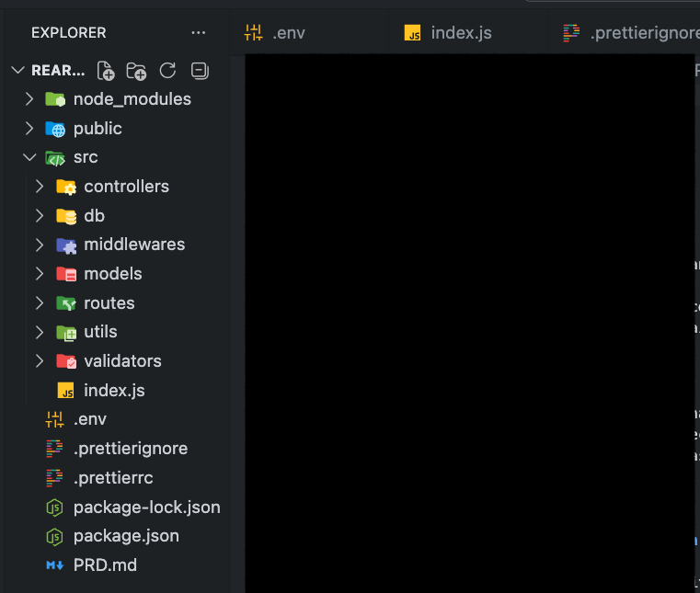Expand the public folder chevron
Viewport: 700px width, 593px height.
[29, 129]
